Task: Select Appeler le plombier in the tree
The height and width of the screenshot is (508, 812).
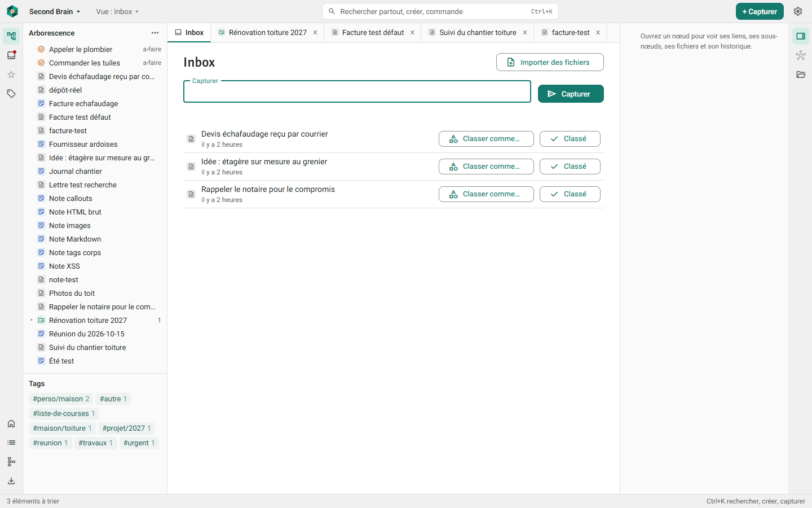Action: pyautogui.click(x=95, y=49)
